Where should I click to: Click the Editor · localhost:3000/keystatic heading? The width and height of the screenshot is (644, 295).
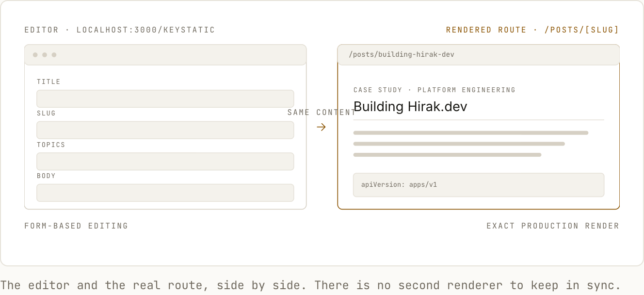click(120, 30)
